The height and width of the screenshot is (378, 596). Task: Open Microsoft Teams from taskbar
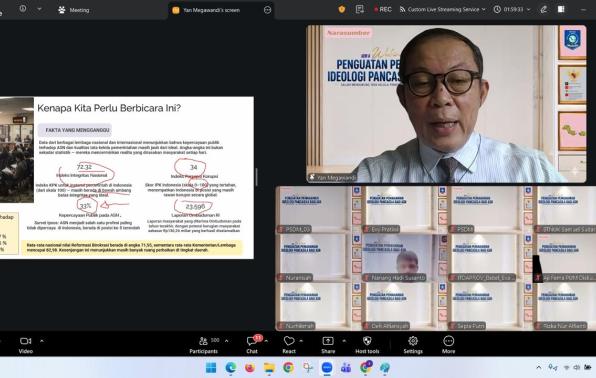click(346, 368)
